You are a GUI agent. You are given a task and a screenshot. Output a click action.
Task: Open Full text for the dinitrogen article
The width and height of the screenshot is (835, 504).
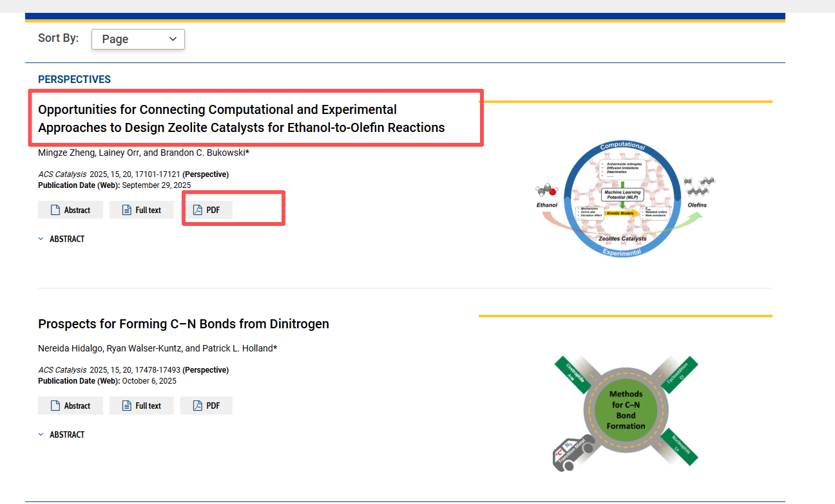click(142, 406)
